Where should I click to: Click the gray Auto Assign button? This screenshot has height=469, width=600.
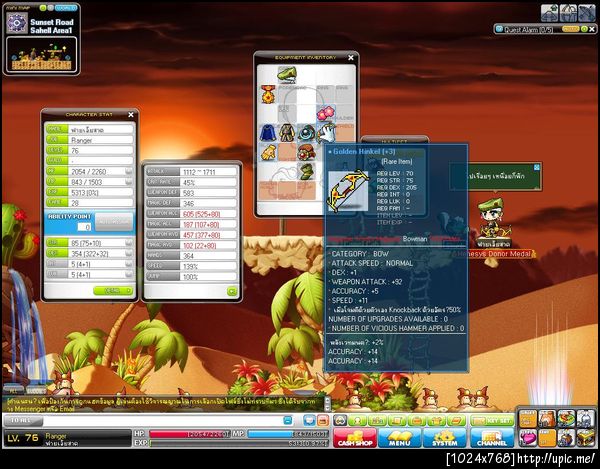coord(114,222)
